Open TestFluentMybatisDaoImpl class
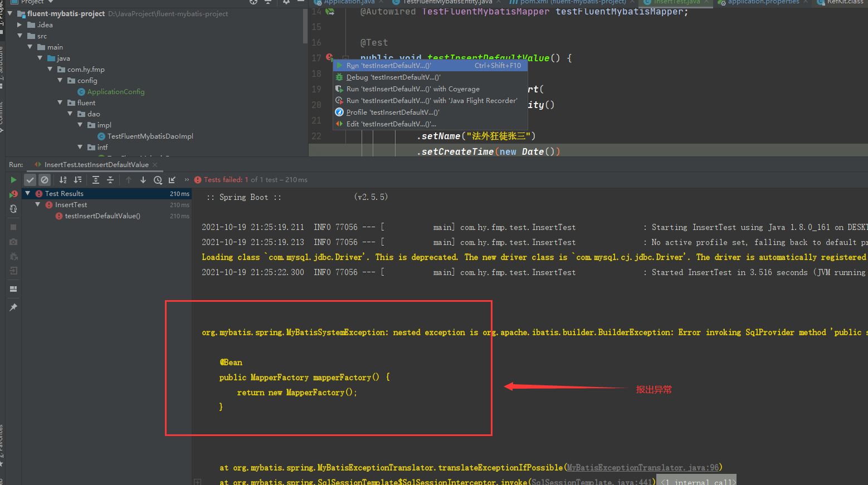Screen dimensions: 868x485 point(150,136)
